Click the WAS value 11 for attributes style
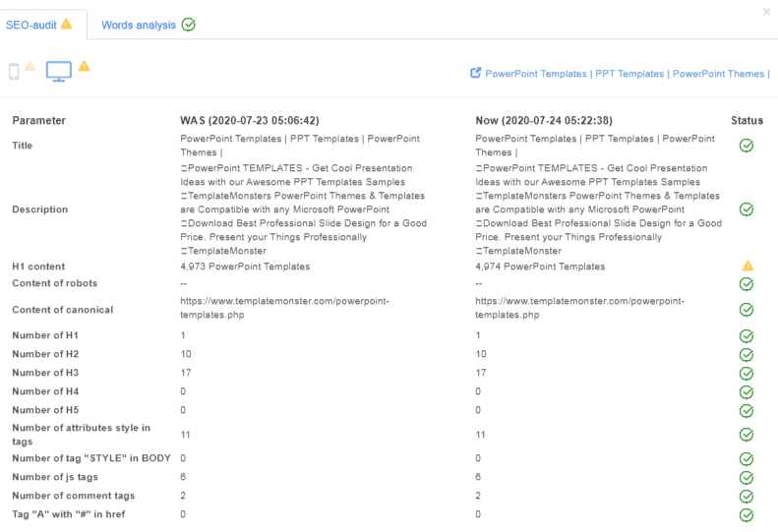778x532 pixels. click(x=186, y=435)
